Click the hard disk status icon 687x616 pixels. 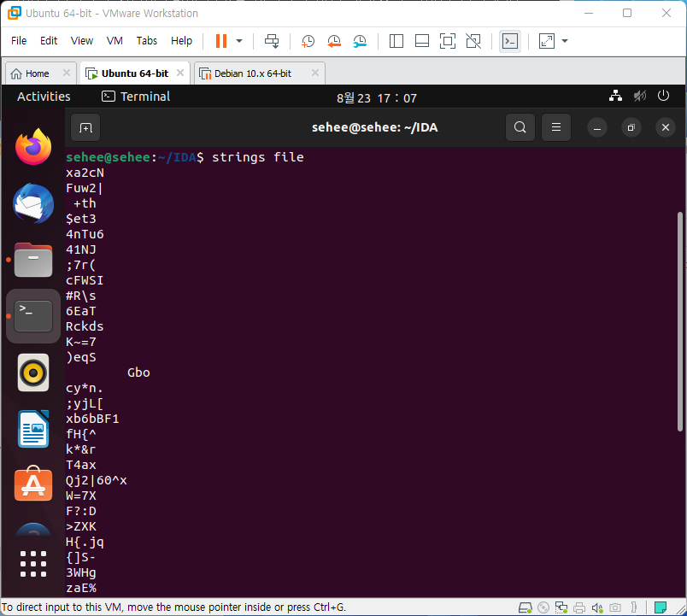525,607
